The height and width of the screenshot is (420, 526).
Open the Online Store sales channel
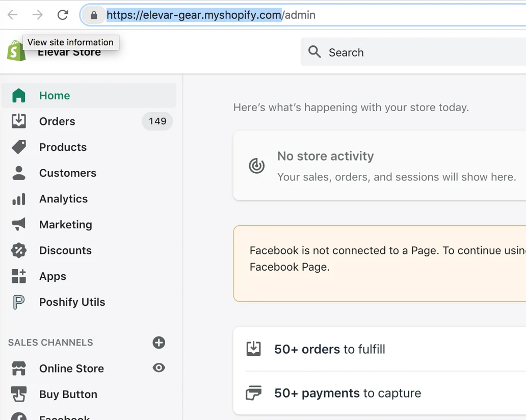click(x=71, y=369)
